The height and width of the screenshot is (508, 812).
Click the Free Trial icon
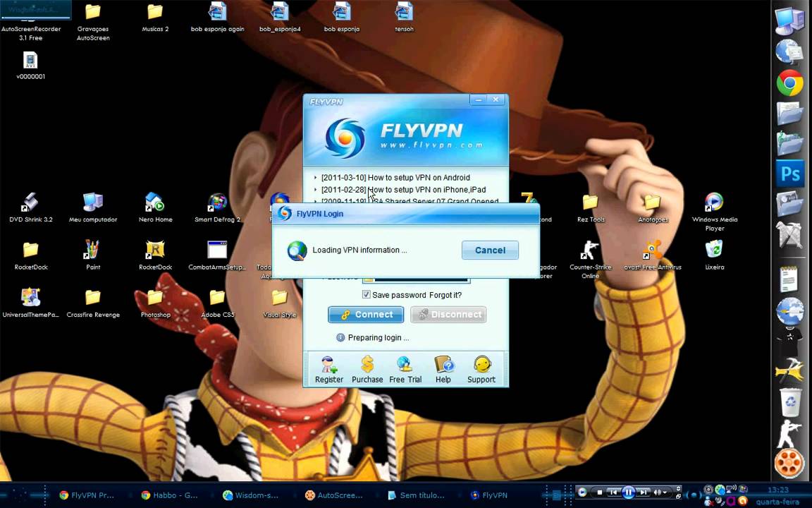405,370
